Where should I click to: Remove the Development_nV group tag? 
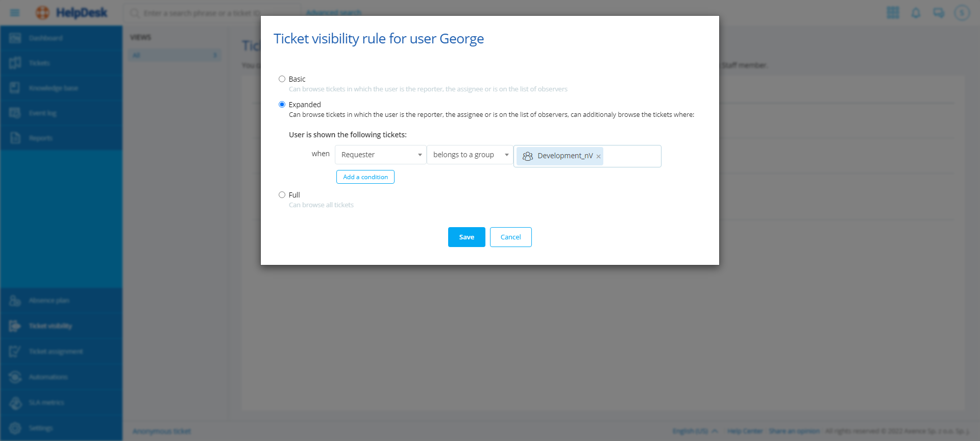point(599,157)
